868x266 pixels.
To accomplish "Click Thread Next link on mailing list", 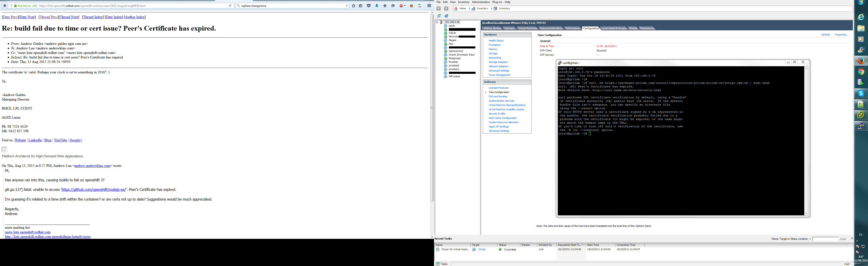I will 69,17.
